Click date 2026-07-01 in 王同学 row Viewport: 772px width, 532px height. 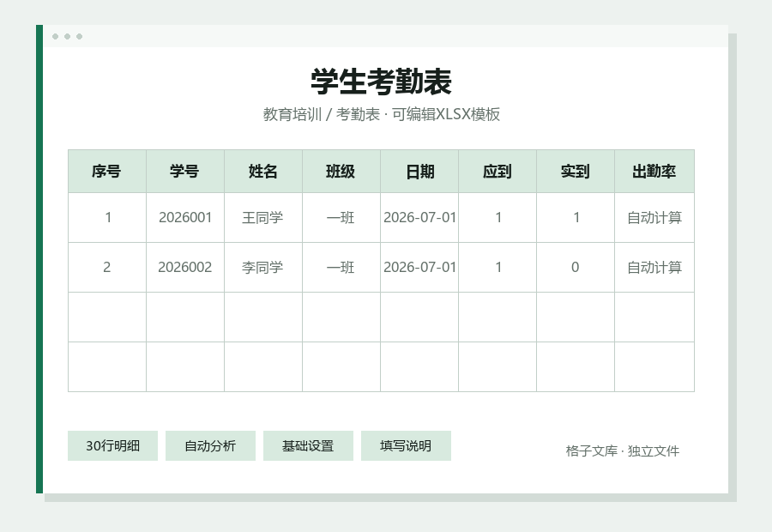click(x=419, y=218)
